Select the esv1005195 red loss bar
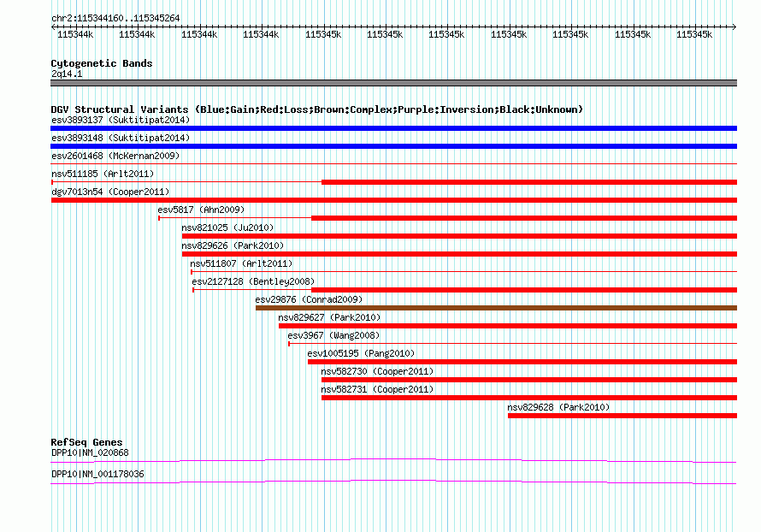This screenshot has height=532, width=761. (x=522, y=362)
